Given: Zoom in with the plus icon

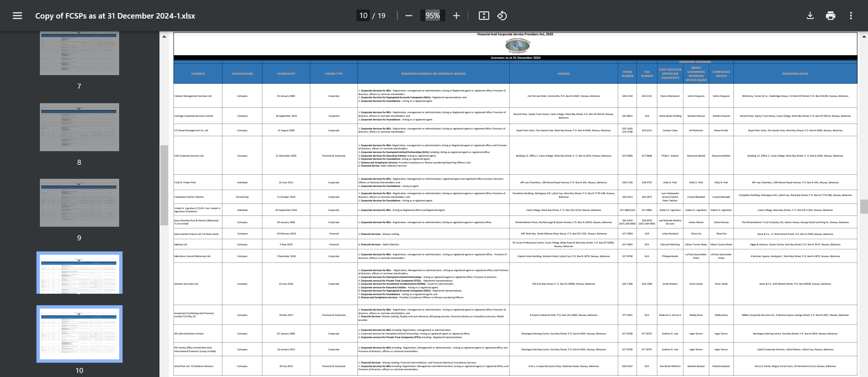Looking at the screenshot, I should [456, 16].
